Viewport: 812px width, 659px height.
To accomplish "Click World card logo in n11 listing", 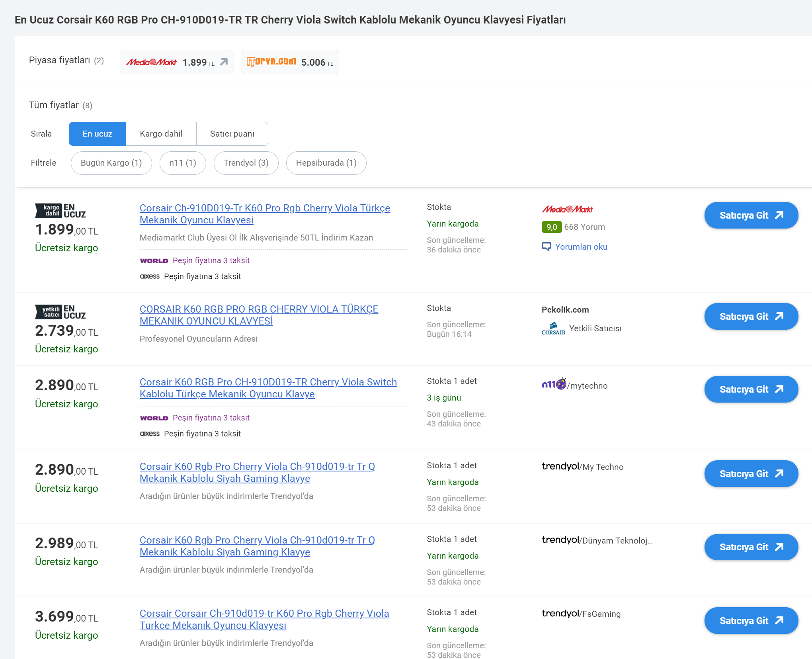I will (154, 418).
